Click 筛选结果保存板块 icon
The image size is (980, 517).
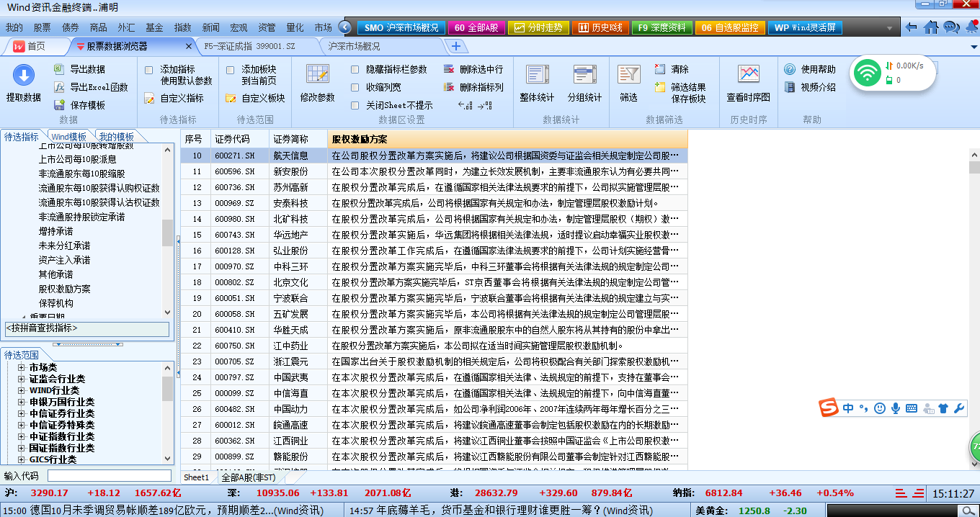click(660, 87)
